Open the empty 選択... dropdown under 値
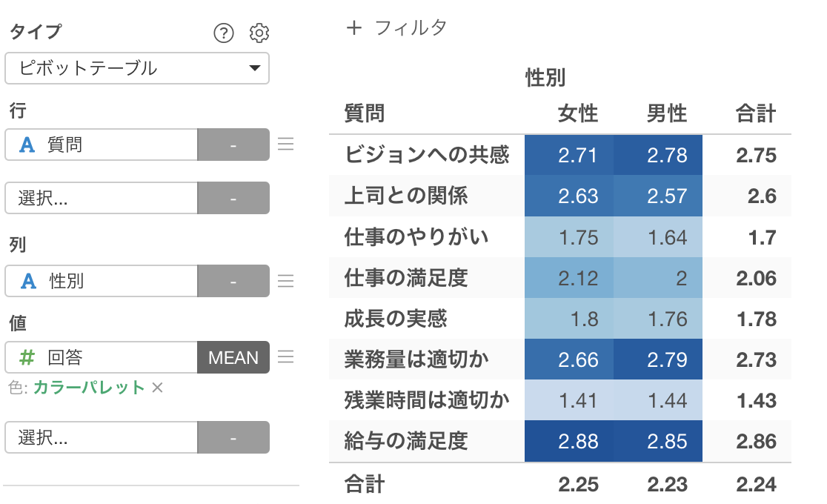Image resolution: width=827 pixels, height=504 pixels. click(102, 437)
